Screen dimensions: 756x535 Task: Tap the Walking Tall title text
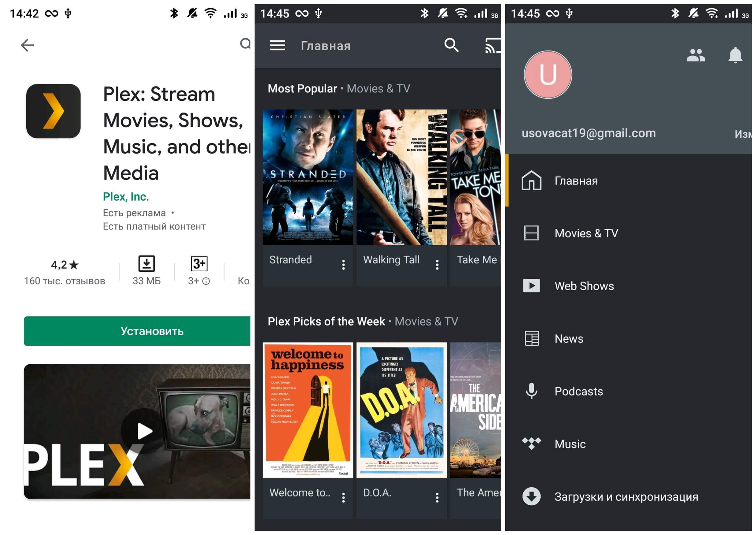coord(391,260)
